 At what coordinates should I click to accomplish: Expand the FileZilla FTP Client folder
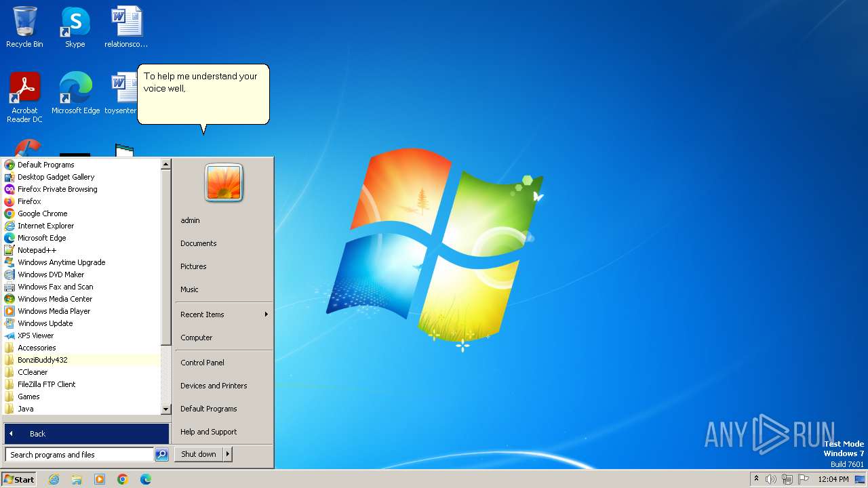[x=82, y=384]
